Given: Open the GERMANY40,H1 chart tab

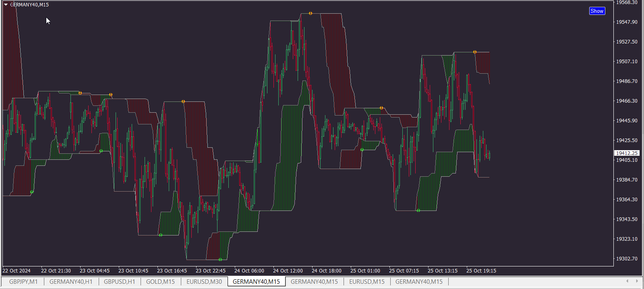Looking at the screenshot, I should click(x=71, y=282).
